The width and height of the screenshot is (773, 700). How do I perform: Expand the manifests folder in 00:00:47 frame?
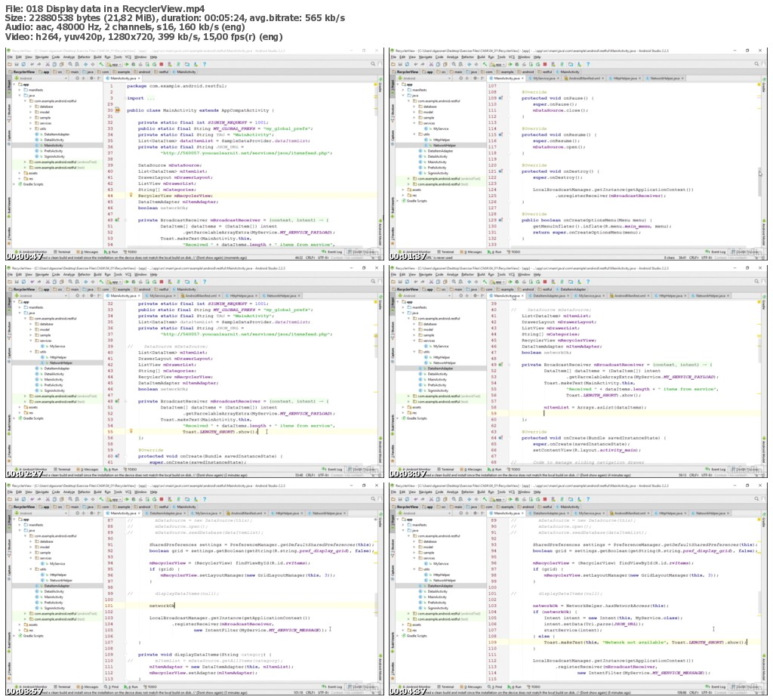click(20, 90)
